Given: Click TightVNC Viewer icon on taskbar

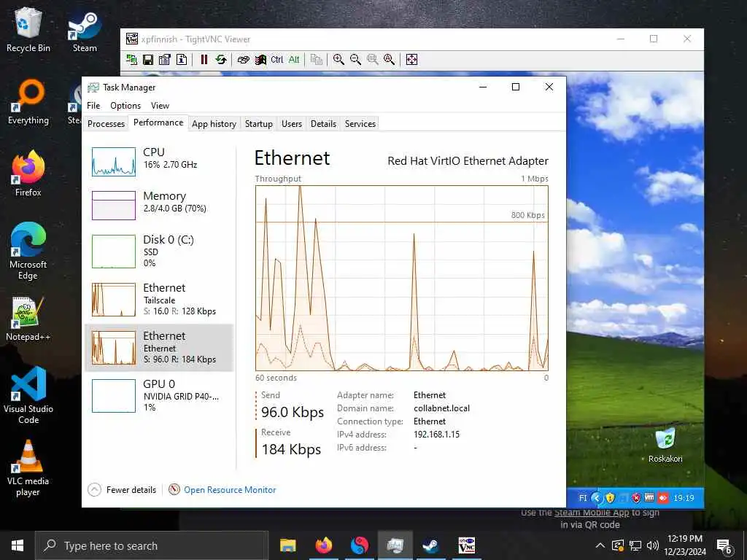Looking at the screenshot, I should coord(466,545).
